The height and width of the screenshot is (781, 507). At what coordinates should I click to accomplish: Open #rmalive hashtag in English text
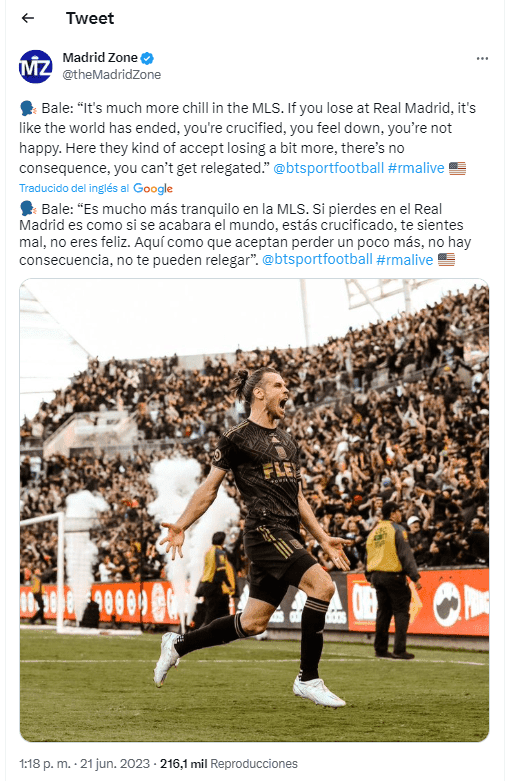click(x=416, y=168)
